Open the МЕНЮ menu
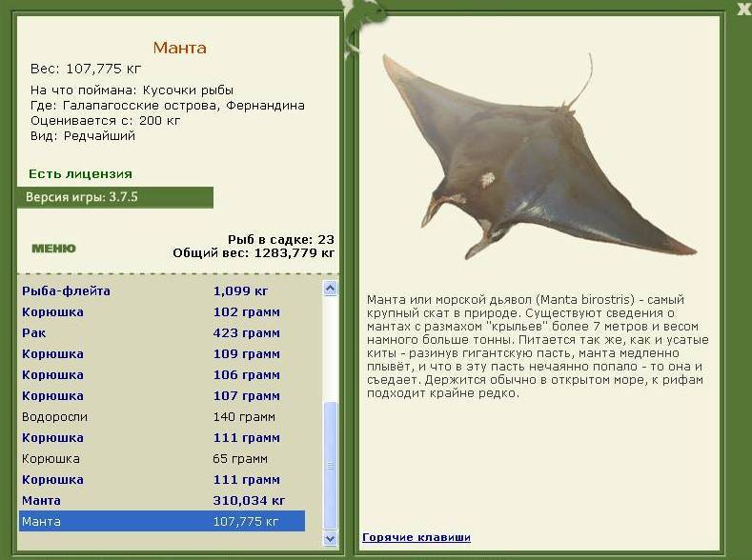Viewport: 752px width, 560px height. click(53, 249)
